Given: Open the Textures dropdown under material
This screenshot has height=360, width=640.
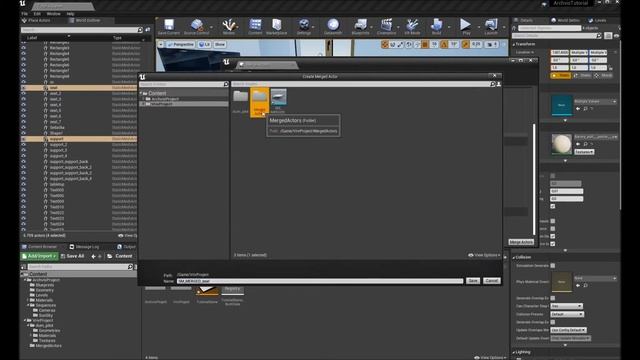Looking at the screenshot, I should click(584, 152).
